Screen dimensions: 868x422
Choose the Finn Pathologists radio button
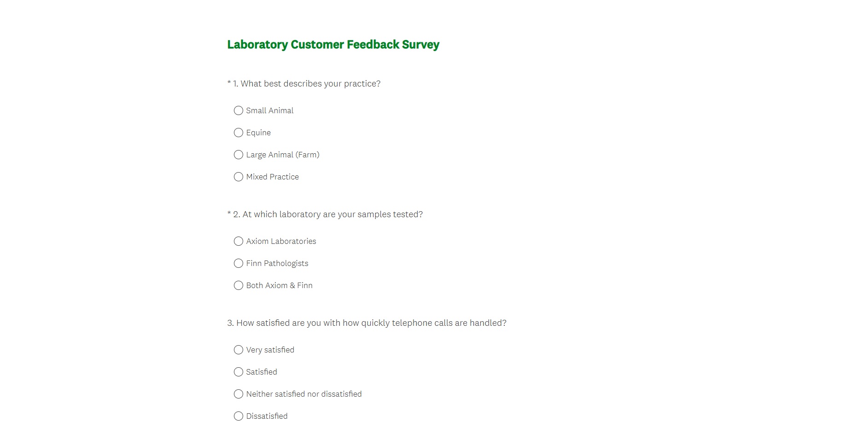pos(239,263)
